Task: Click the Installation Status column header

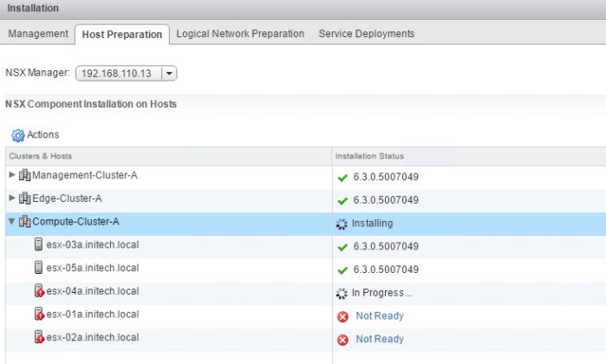Action: (369, 156)
